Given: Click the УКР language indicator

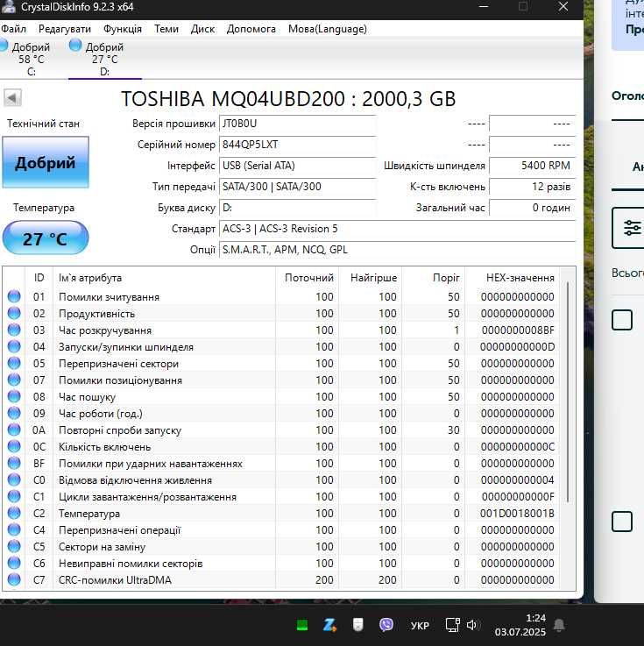Looking at the screenshot, I should pos(420,625).
